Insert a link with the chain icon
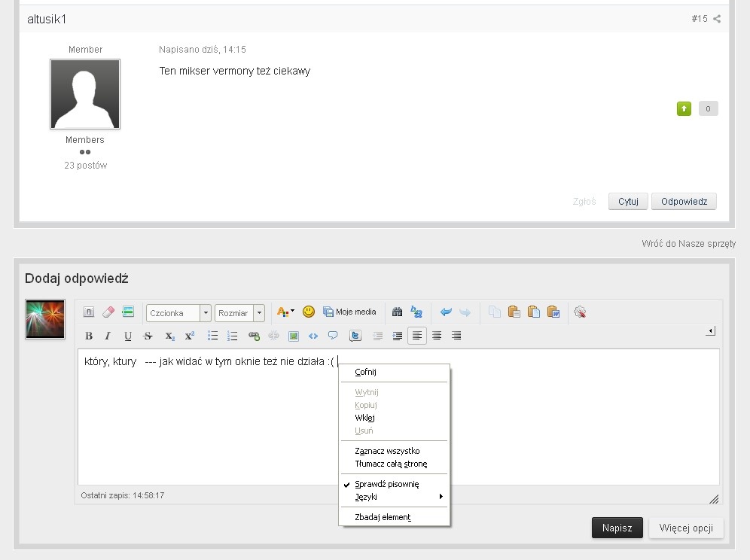The width and height of the screenshot is (750, 560). (254, 336)
